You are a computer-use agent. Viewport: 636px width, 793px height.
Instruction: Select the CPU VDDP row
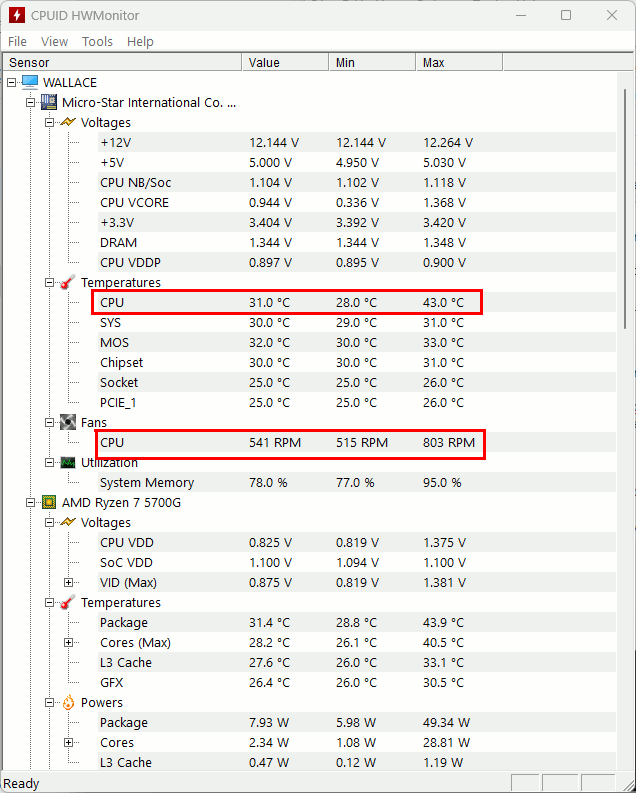click(x=357, y=262)
